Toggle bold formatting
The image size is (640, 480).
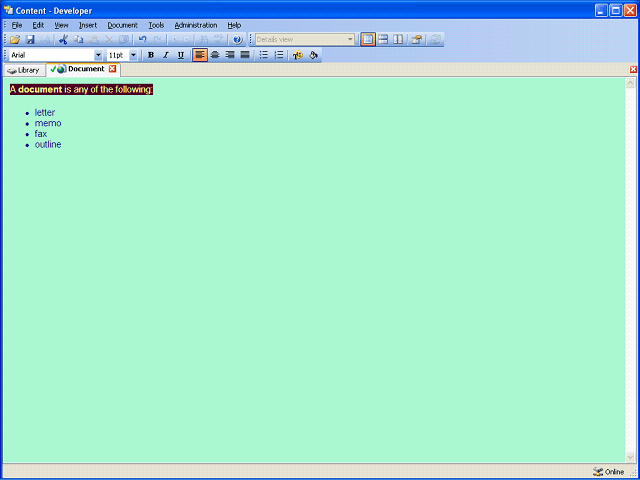[151, 55]
